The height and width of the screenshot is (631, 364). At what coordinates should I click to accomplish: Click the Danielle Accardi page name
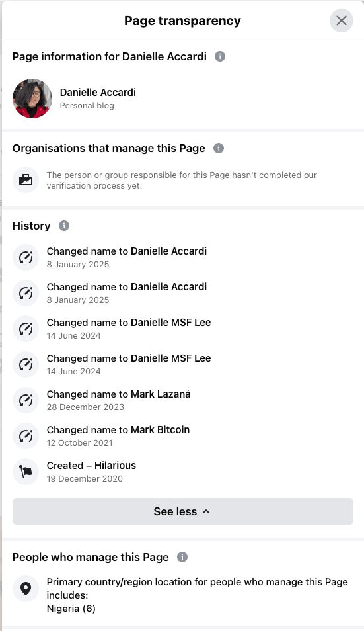(98, 92)
